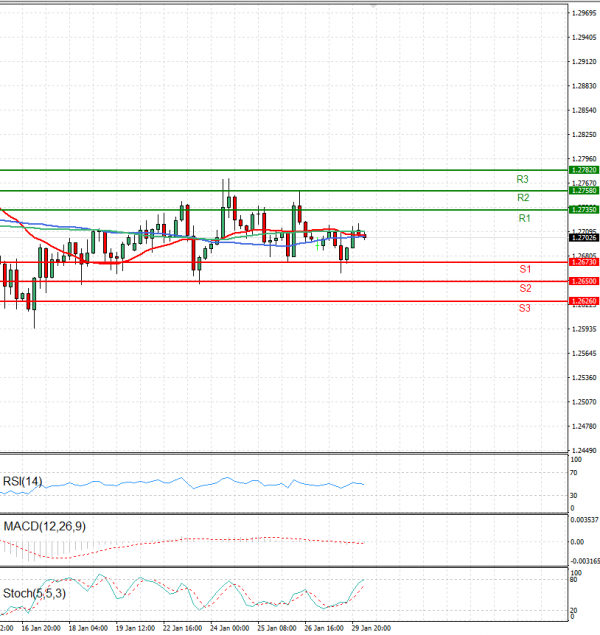Image resolution: width=600 pixels, height=635 pixels.
Task: Click the Stochastic 80 level value
Action: (574, 580)
